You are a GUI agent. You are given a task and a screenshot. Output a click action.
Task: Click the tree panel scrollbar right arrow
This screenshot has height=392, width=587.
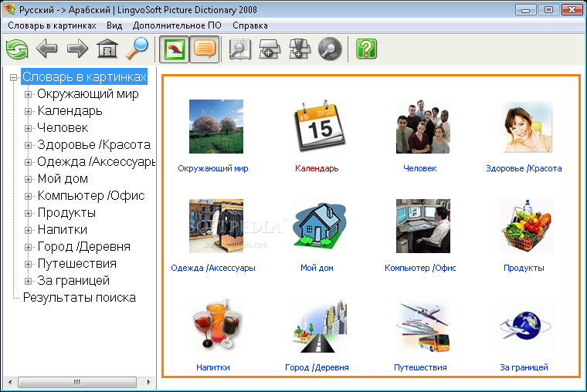point(148,382)
